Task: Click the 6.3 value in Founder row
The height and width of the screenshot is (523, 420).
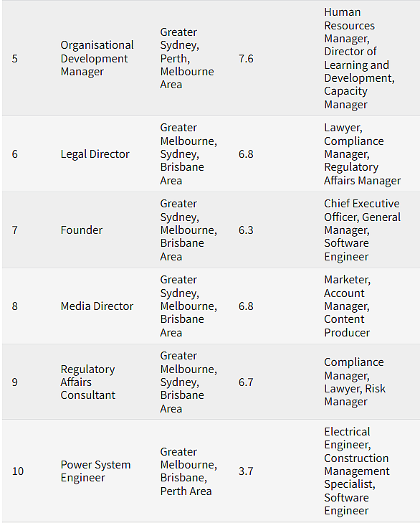Action: tap(246, 230)
